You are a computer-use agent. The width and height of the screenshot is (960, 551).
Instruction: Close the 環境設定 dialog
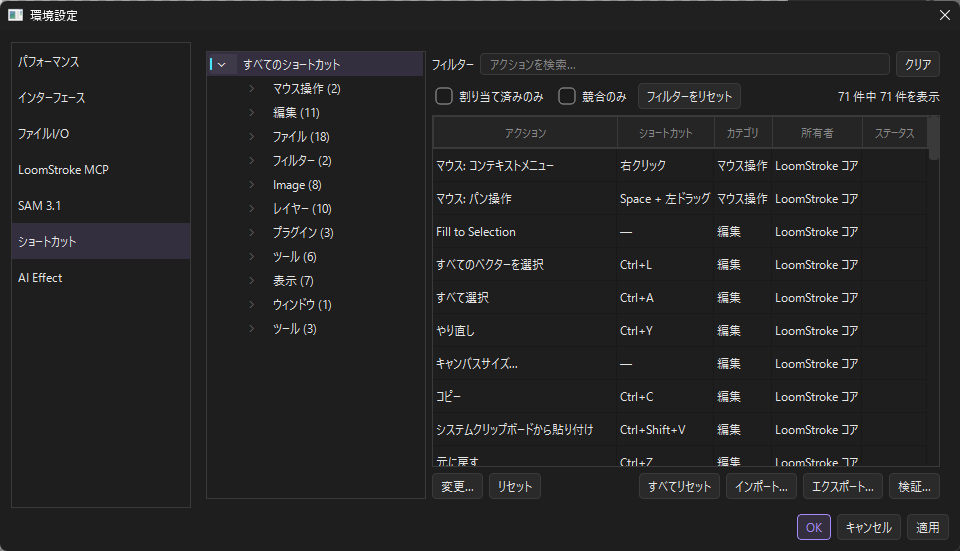coord(945,15)
